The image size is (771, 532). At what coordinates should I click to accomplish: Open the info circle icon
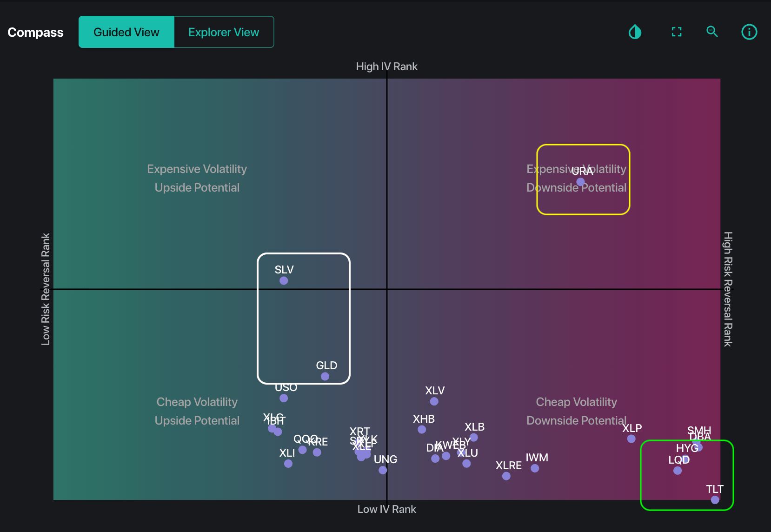749,32
